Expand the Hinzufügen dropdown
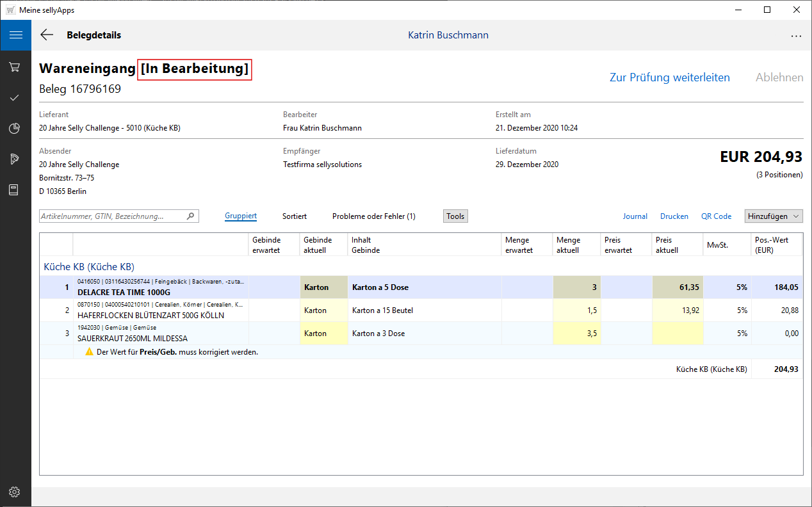This screenshot has width=812, height=507. 774,216
